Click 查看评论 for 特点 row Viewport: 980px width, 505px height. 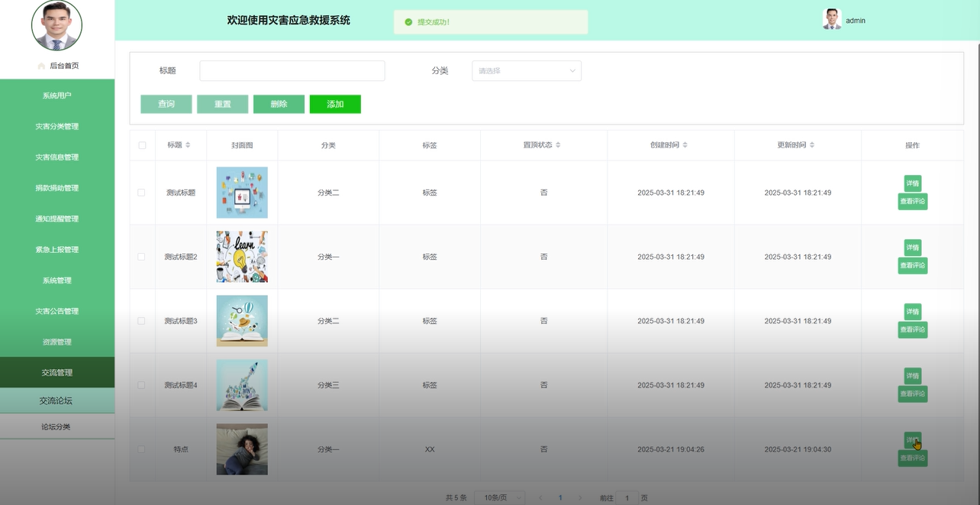[x=913, y=458]
